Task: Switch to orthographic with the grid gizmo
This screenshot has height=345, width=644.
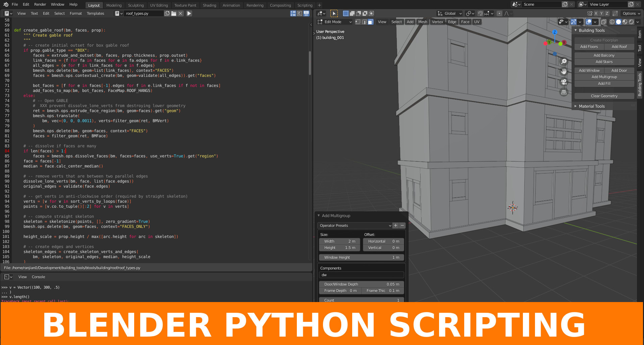Action: 564,92
